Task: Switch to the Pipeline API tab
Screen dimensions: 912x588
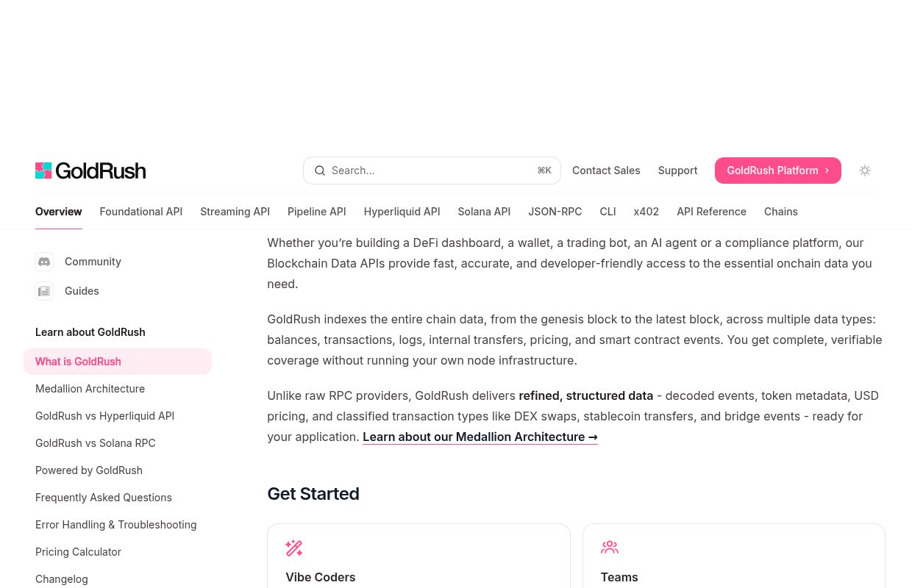Action: [317, 212]
